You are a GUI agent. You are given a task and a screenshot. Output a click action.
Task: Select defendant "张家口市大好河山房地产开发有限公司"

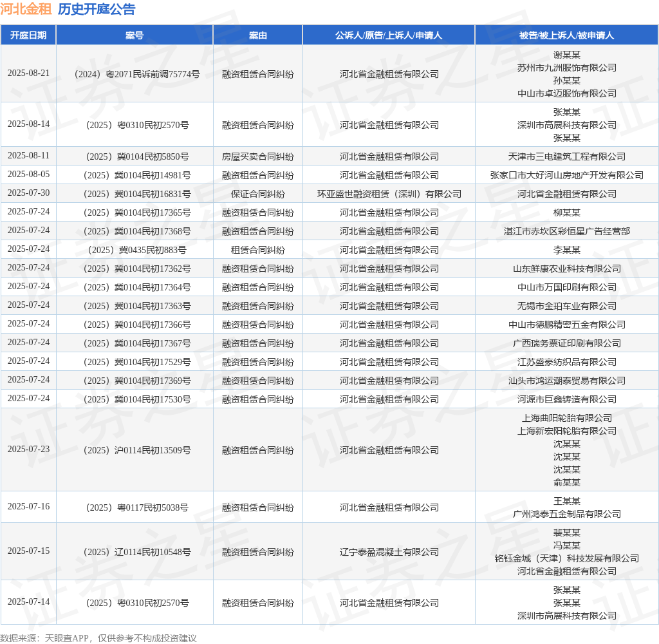(566, 175)
